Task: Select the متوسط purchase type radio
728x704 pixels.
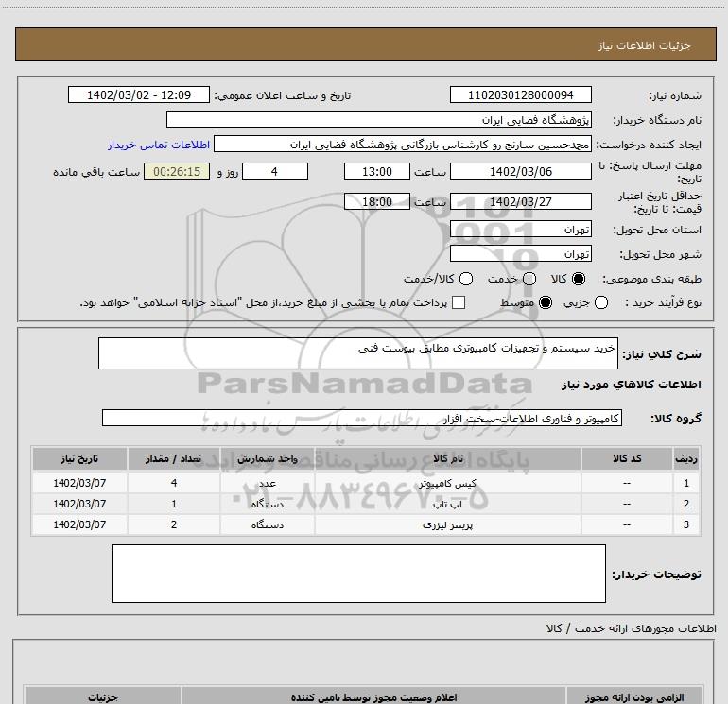Action: pyautogui.click(x=546, y=302)
